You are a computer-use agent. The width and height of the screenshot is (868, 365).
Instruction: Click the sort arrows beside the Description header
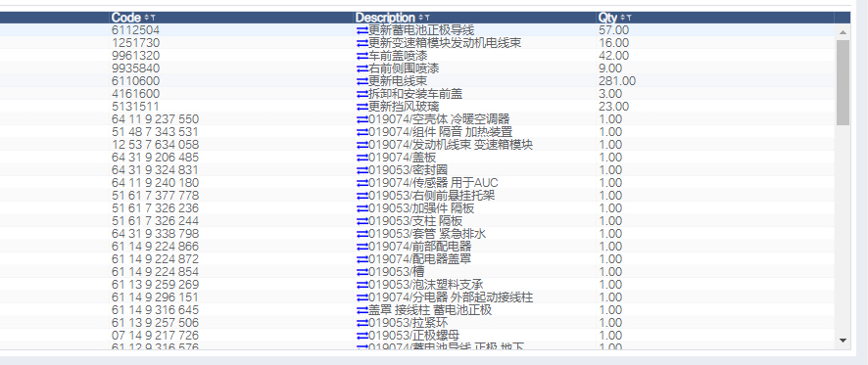coord(420,19)
